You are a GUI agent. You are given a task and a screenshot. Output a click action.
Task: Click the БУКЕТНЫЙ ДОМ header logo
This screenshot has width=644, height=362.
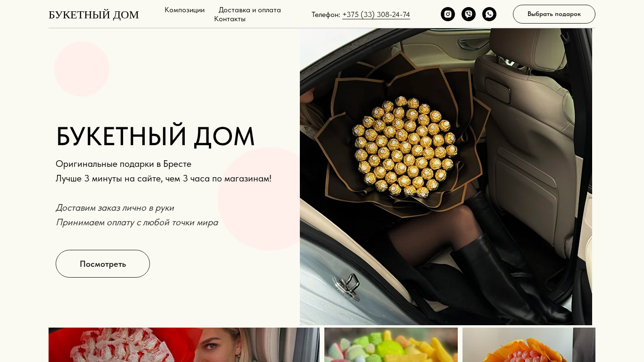[x=94, y=15]
